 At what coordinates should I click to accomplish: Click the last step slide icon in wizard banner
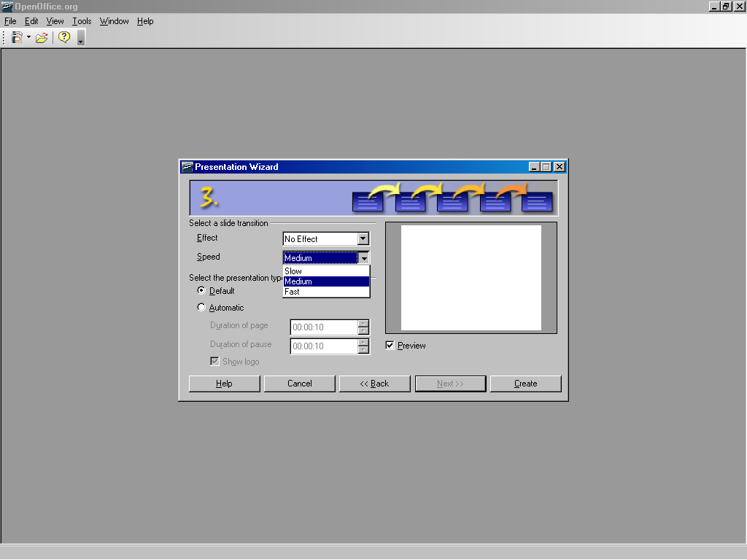click(537, 201)
